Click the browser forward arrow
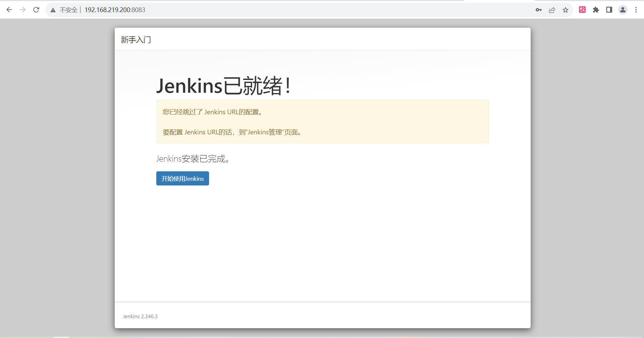 coord(23,10)
